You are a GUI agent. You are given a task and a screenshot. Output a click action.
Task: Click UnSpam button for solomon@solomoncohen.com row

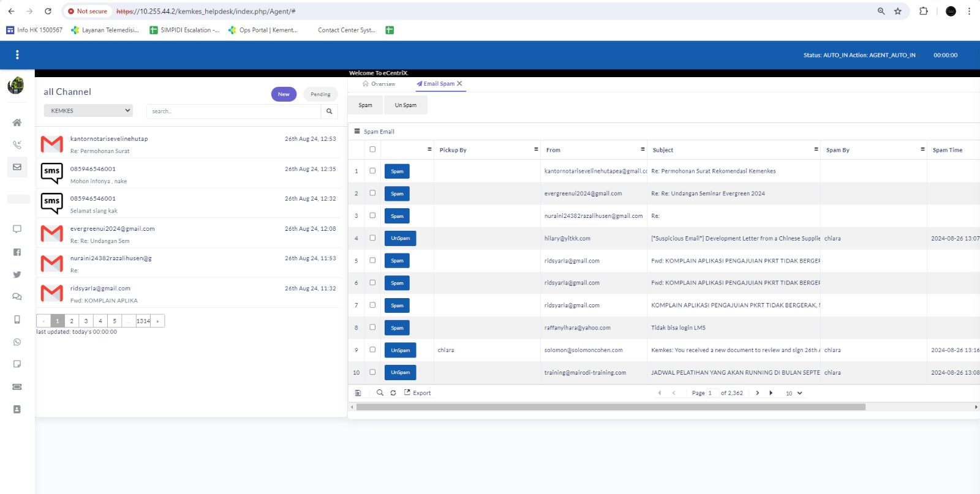[400, 350]
